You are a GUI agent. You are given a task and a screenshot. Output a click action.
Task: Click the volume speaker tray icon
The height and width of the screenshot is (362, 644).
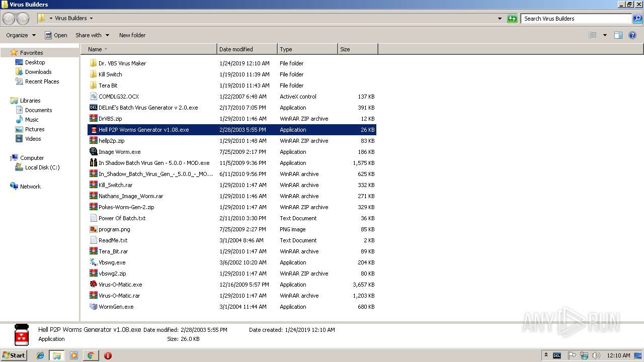596,355
